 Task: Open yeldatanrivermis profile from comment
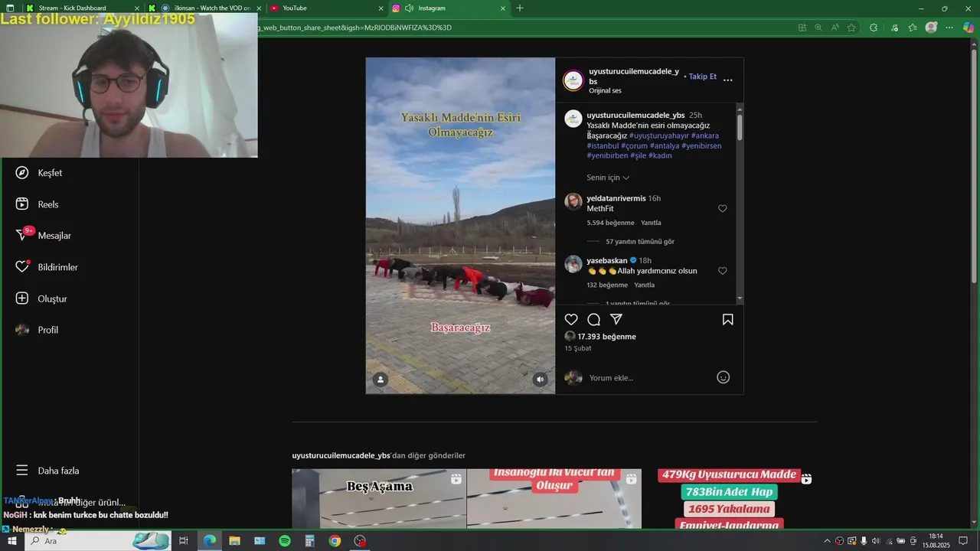(616, 198)
